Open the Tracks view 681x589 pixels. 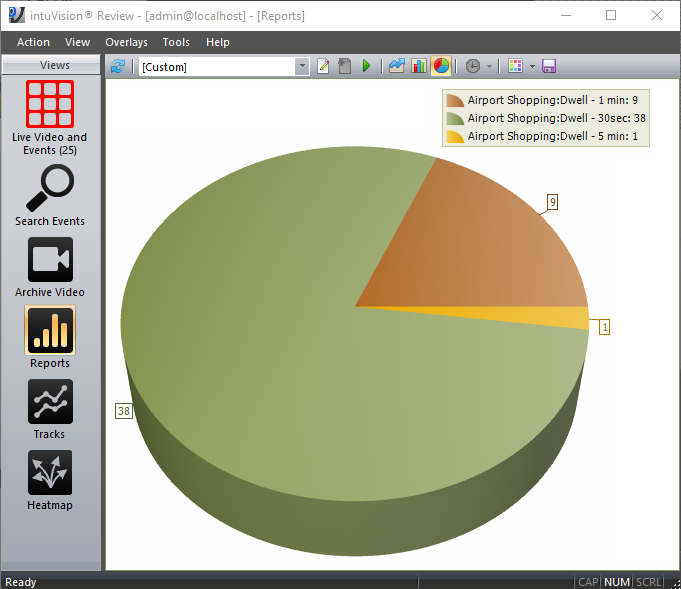tap(50, 409)
